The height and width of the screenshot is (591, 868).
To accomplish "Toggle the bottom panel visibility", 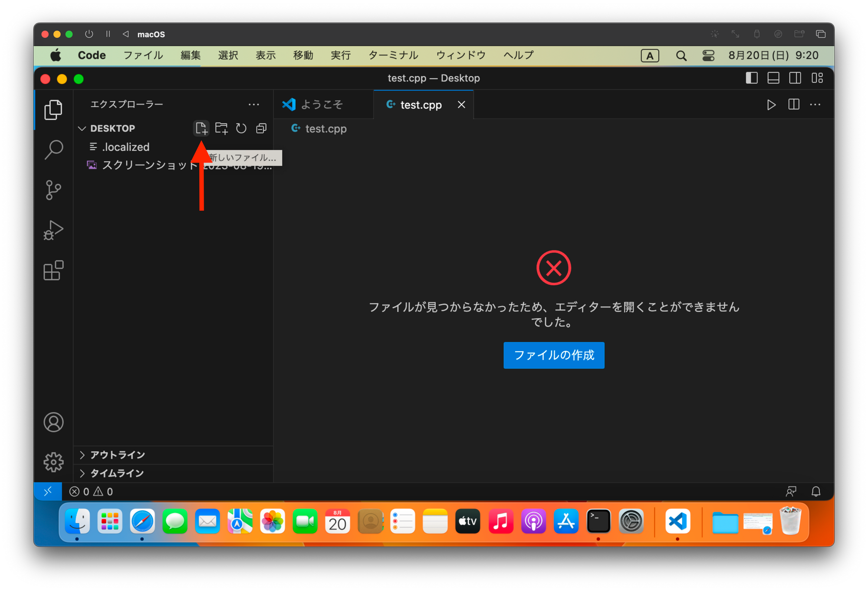I will (x=773, y=78).
